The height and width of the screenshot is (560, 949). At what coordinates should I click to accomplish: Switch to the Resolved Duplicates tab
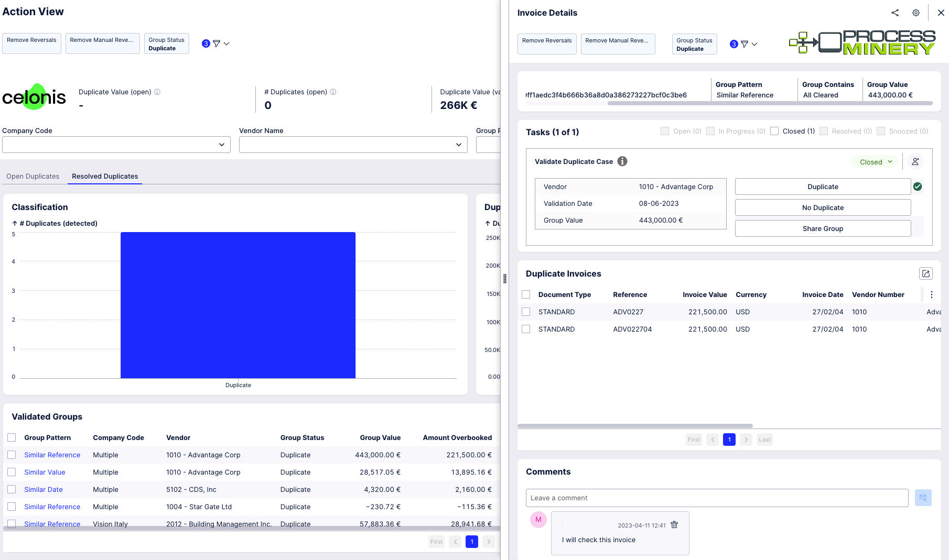[x=104, y=176]
